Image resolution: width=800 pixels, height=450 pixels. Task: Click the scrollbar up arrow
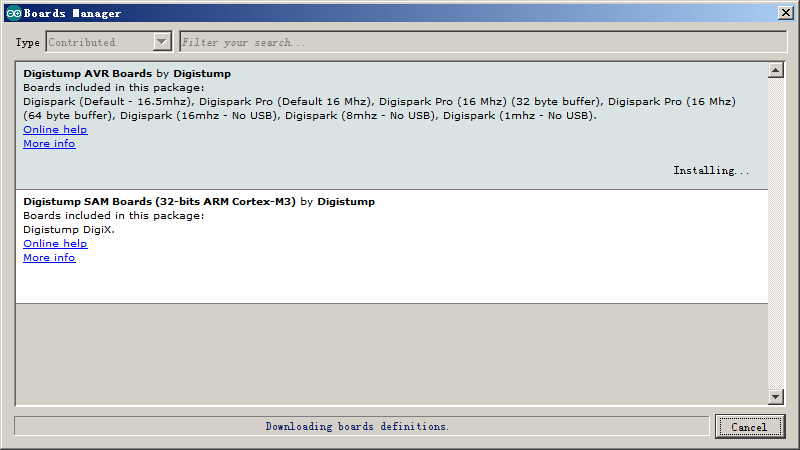point(776,70)
